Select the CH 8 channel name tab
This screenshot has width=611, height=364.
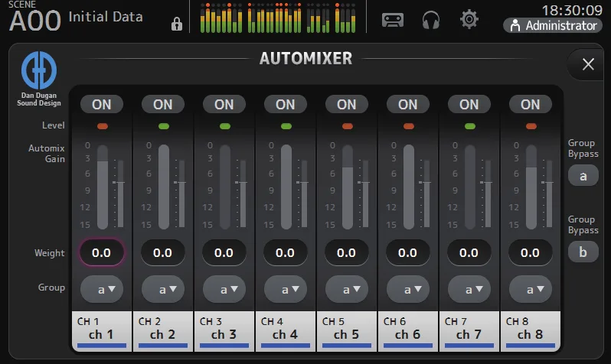(x=531, y=331)
